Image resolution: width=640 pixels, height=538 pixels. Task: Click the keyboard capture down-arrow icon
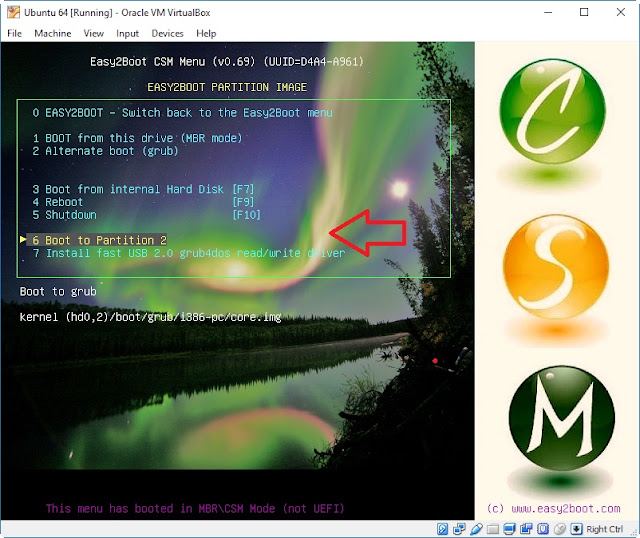pyautogui.click(x=576, y=529)
